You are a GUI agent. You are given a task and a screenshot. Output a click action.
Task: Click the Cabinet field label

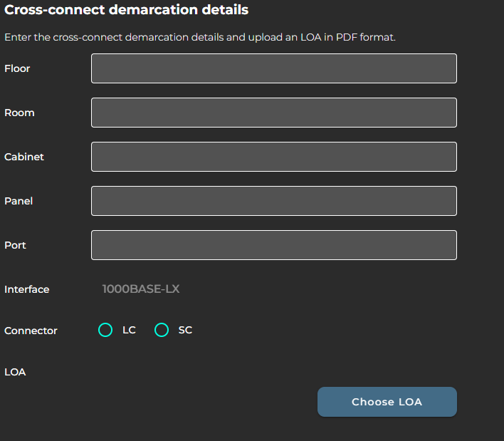(x=24, y=157)
